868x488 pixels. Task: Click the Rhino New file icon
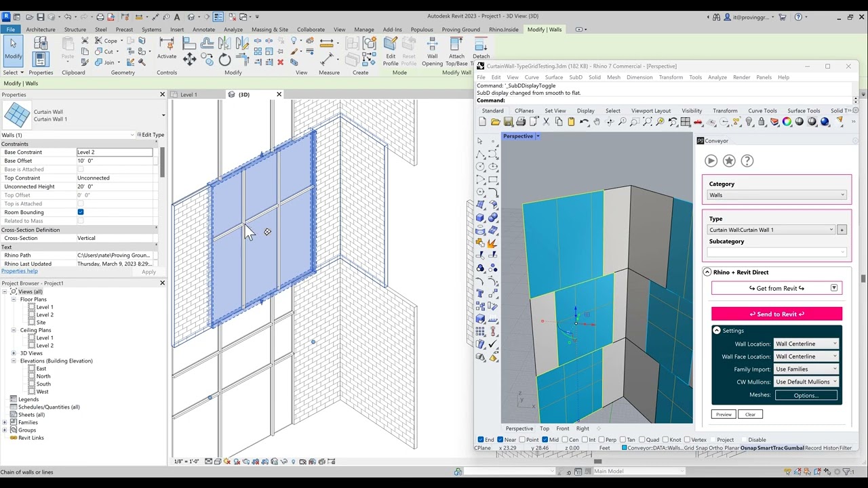coord(482,122)
